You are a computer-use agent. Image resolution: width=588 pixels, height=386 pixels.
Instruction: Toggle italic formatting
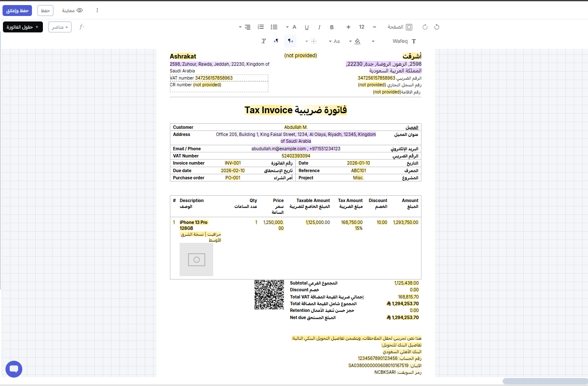319,27
